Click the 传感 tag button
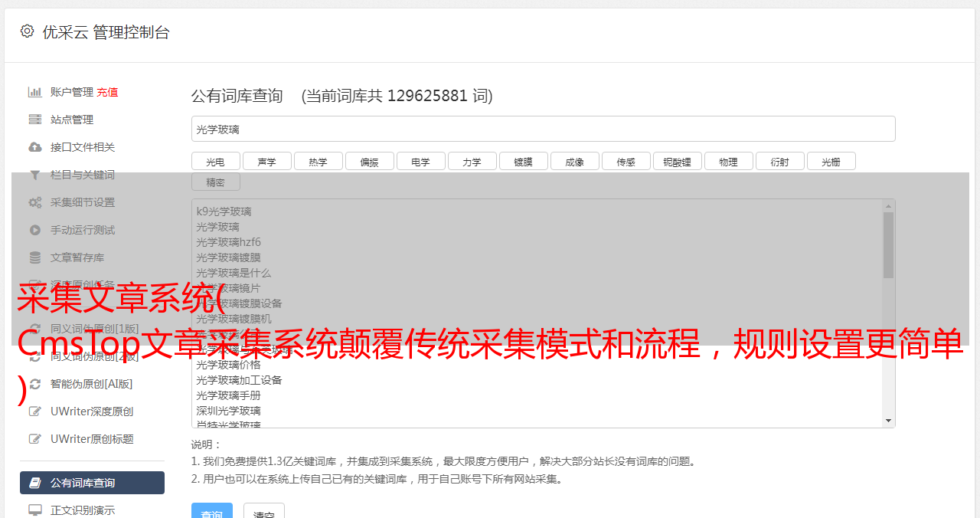Image resolution: width=980 pixels, height=518 pixels. pyautogui.click(x=626, y=161)
